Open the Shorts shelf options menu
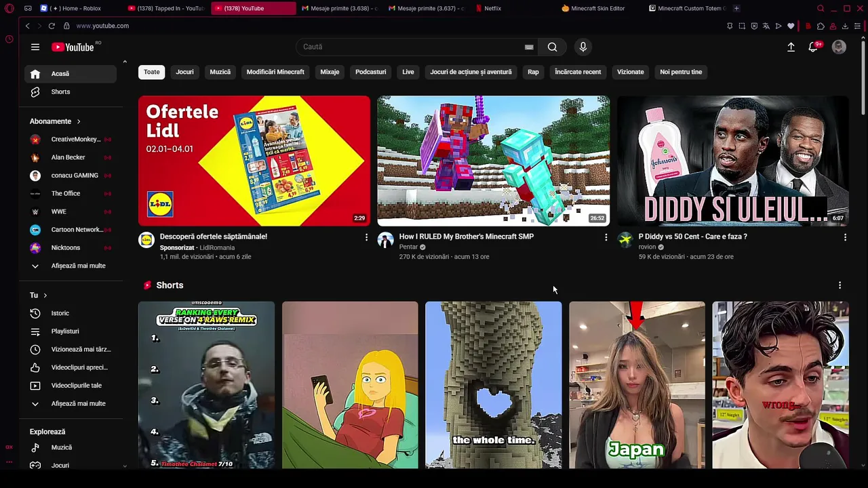Viewport: 868px width, 488px height. (x=840, y=285)
